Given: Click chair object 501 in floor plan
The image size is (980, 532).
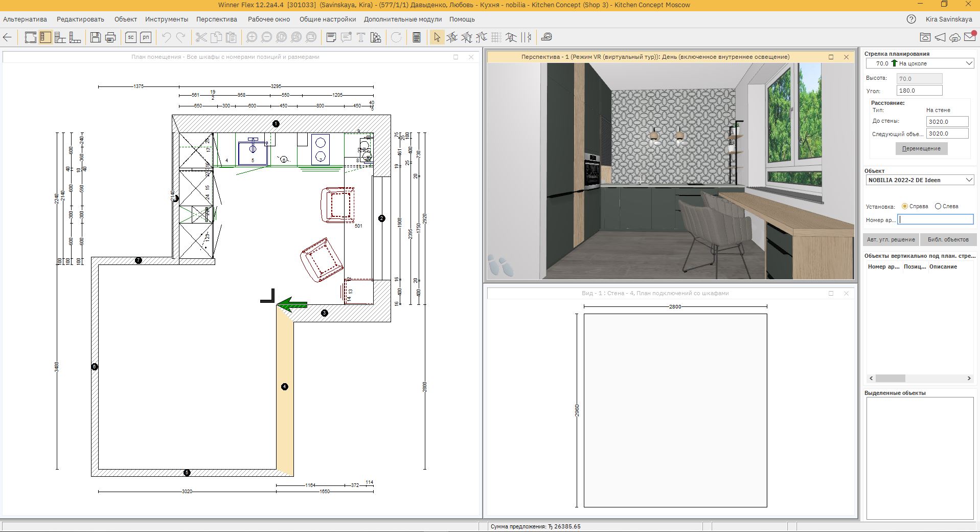Looking at the screenshot, I should pyautogui.click(x=338, y=205).
